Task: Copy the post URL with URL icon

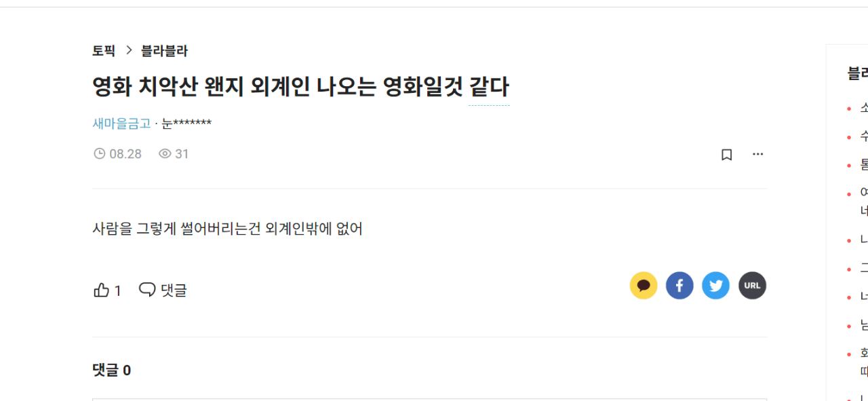Action: [x=752, y=286]
